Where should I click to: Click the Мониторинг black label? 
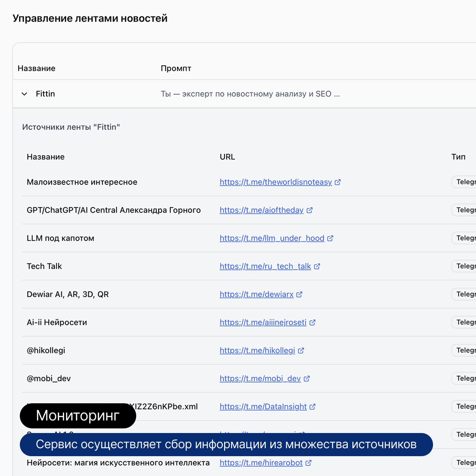[x=78, y=416]
